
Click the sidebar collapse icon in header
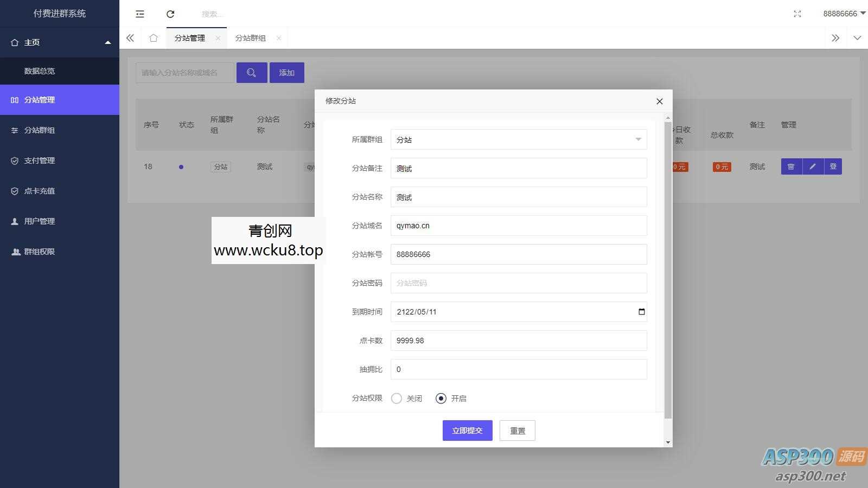[140, 14]
